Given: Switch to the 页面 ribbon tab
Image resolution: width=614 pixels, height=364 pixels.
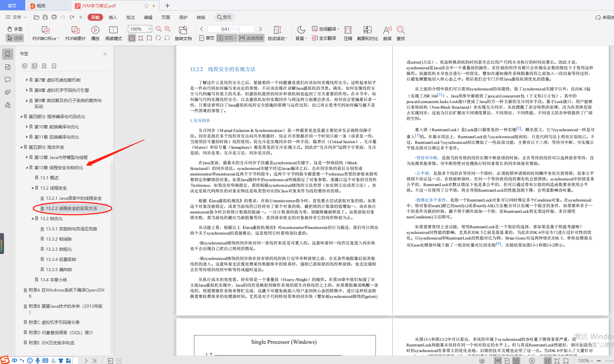Looking at the screenshot, I should pyautogui.click(x=166, y=17).
